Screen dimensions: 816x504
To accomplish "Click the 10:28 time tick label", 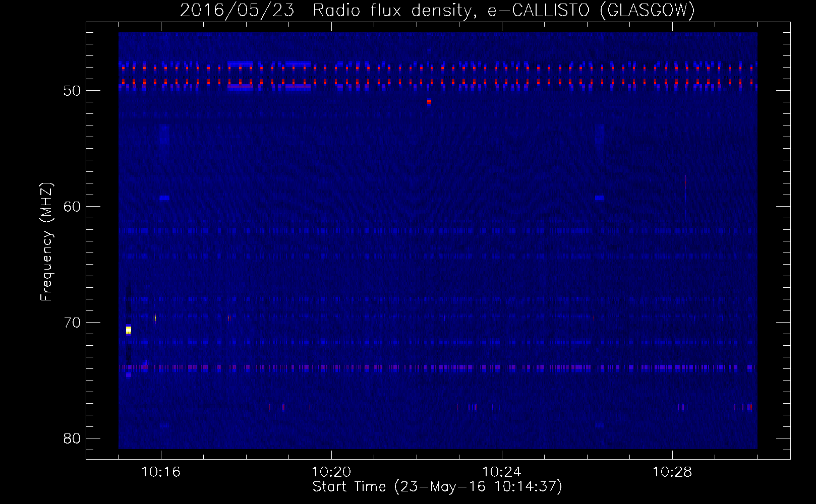I will [x=672, y=472].
